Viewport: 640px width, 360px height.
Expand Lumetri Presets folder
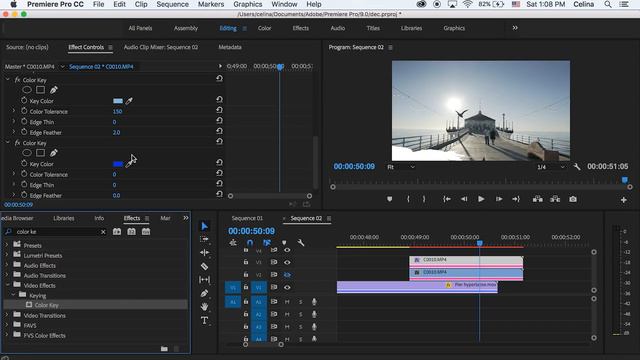point(7,255)
